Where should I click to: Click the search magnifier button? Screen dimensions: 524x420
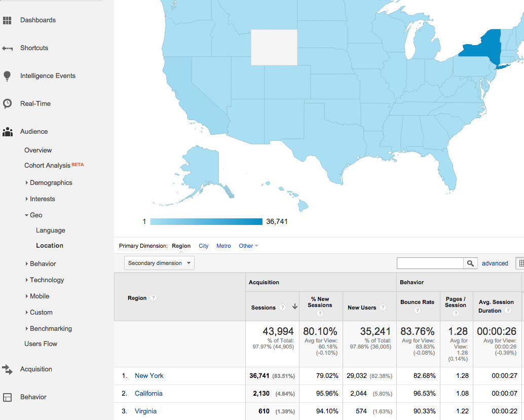tap(471, 263)
